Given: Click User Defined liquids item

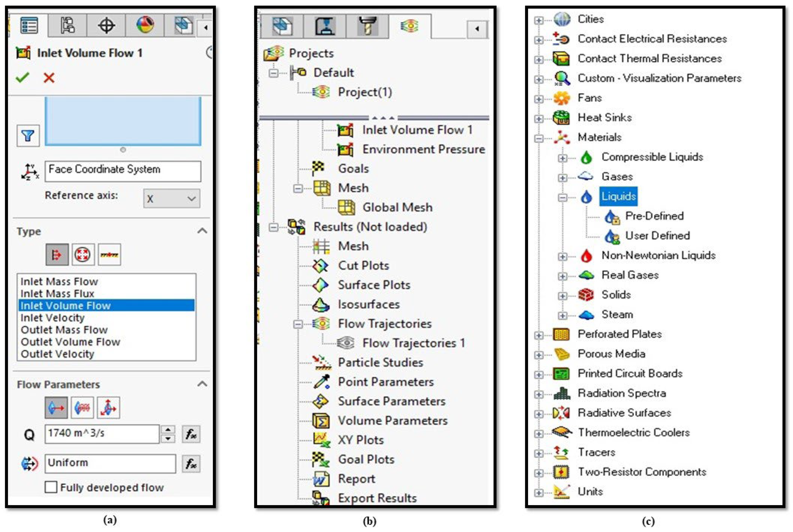Looking at the screenshot, I should [657, 236].
